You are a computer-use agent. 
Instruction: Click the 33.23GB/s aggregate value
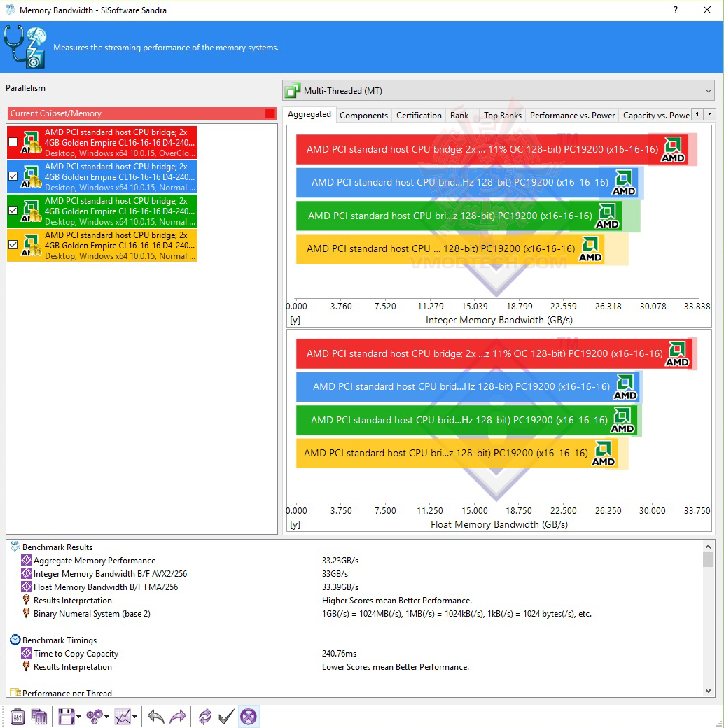(x=340, y=561)
